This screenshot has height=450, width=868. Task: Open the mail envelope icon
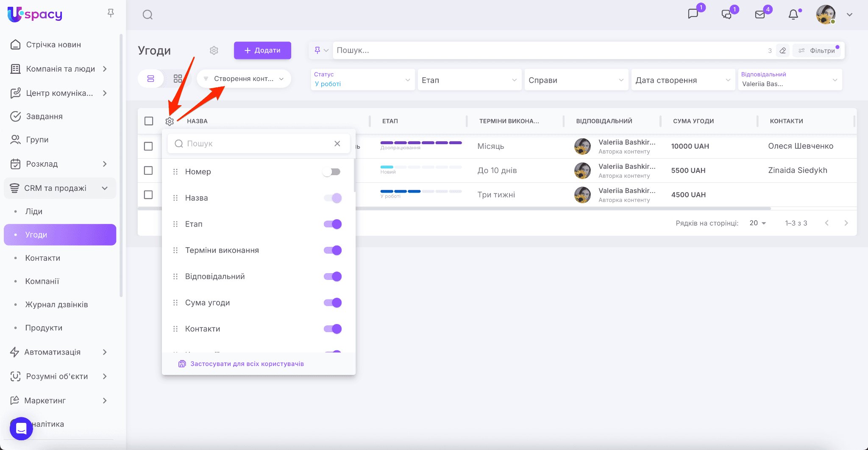click(x=760, y=15)
